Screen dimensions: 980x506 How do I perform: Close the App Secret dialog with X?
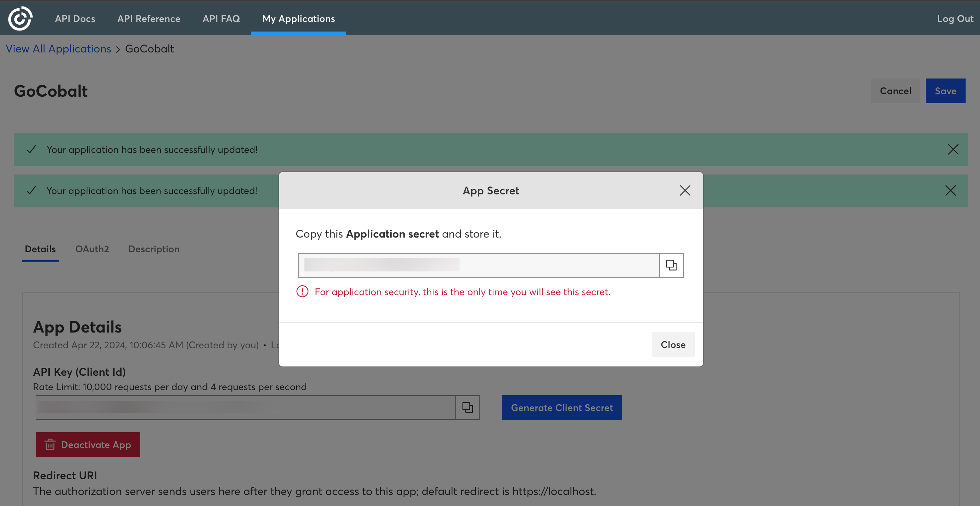(685, 190)
